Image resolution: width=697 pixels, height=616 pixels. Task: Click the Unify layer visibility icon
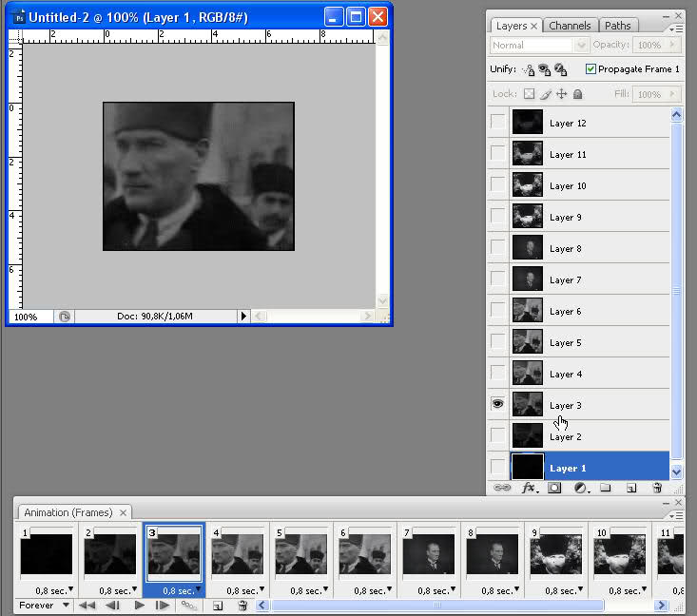click(544, 69)
